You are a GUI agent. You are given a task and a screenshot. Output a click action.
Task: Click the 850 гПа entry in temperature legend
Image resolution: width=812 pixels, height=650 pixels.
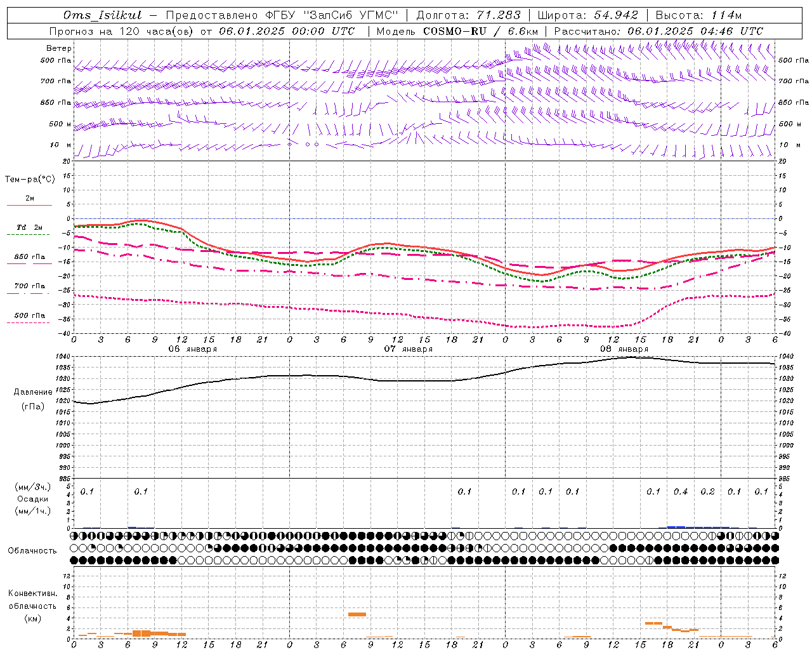(30, 257)
